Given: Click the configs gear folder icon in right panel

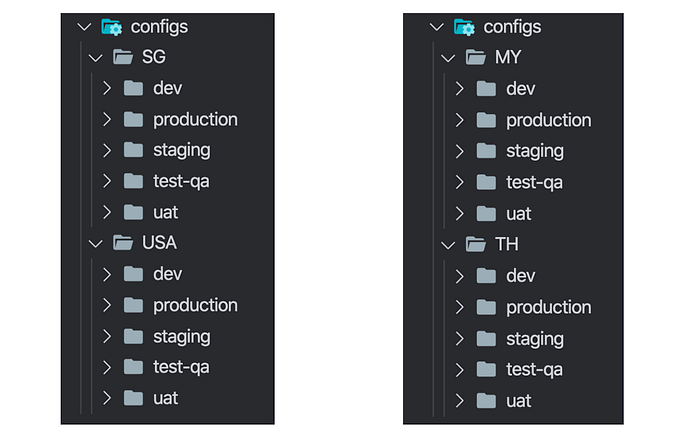Looking at the screenshot, I should pyautogui.click(x=465, y=27).
